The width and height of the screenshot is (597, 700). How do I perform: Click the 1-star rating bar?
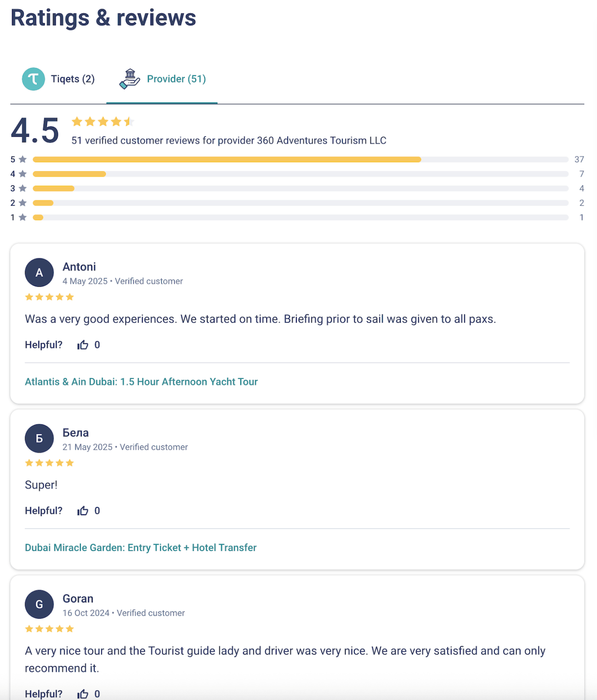pyautogui.click(x=300, y=218)
